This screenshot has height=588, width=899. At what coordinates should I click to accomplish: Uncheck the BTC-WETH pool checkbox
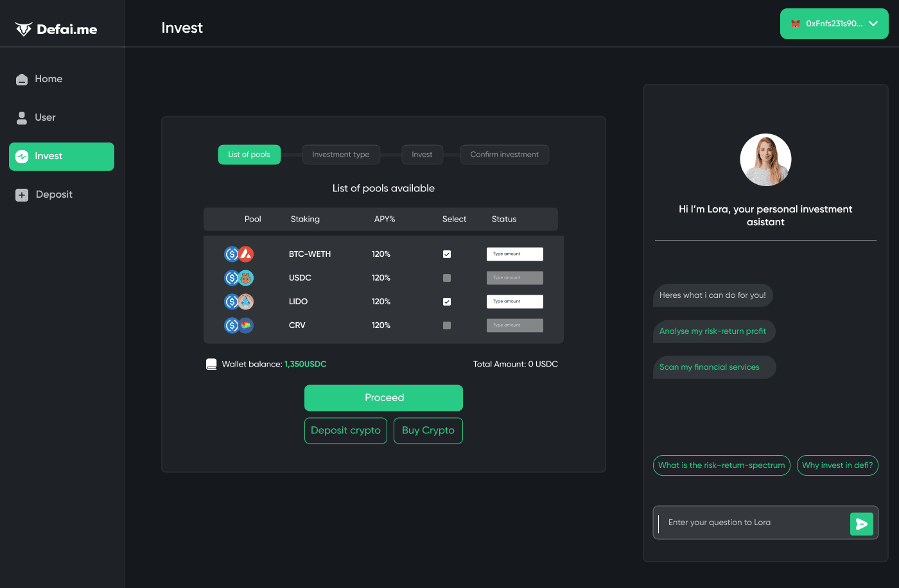tap(447, 254)
